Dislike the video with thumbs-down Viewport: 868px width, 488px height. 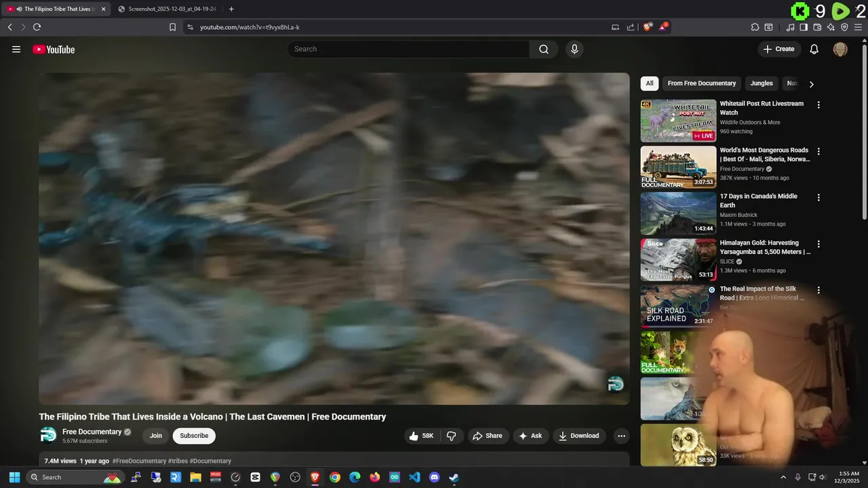(452, 436)
